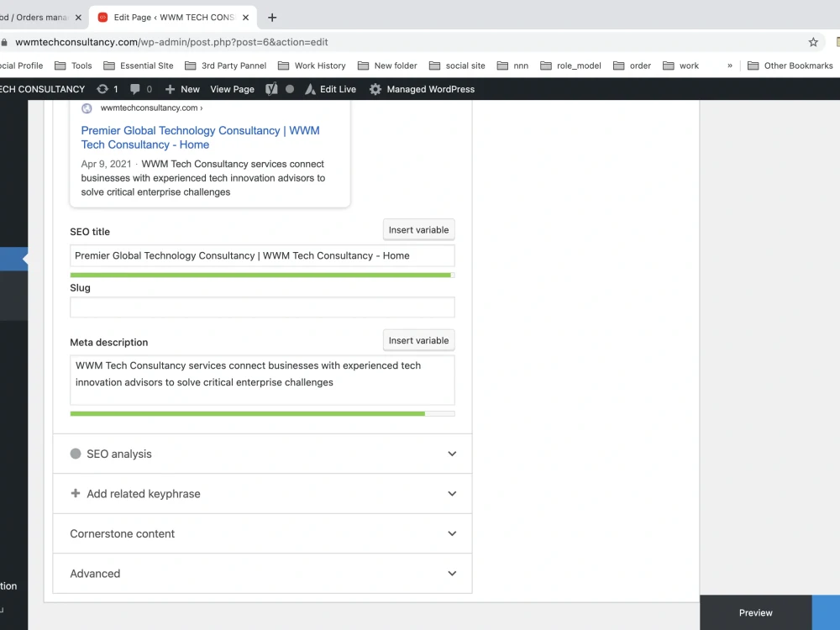Close the Orders management browser tab
840x630 pixels.
tap(78, 18)
